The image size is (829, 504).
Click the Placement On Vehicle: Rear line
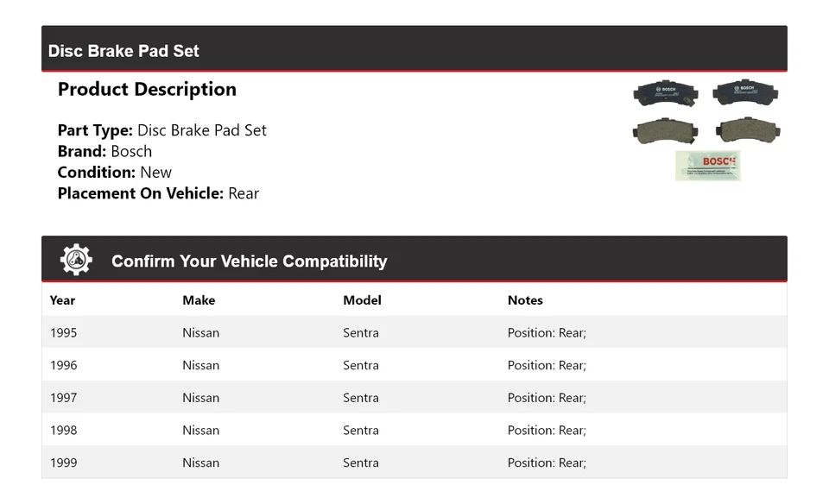tap(158, 193)
